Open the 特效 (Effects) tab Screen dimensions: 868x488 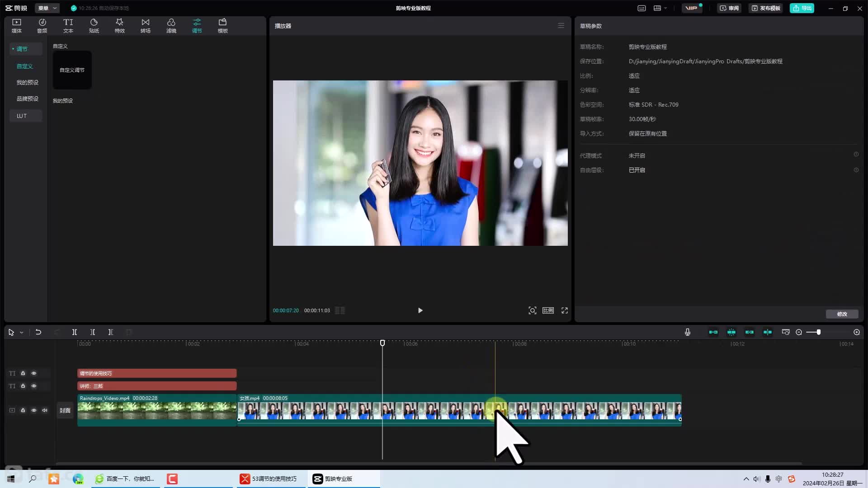click(119, 26)
